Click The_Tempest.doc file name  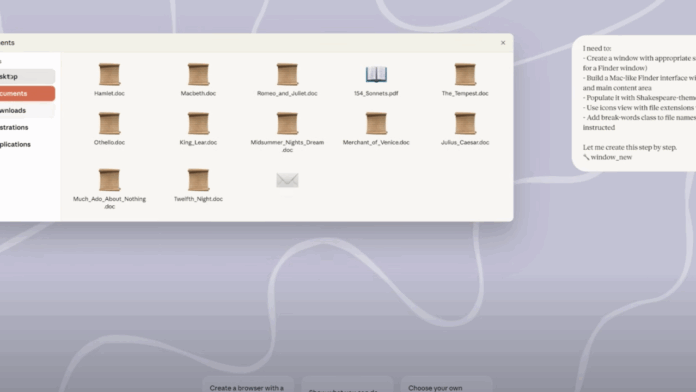coord(465,93)
